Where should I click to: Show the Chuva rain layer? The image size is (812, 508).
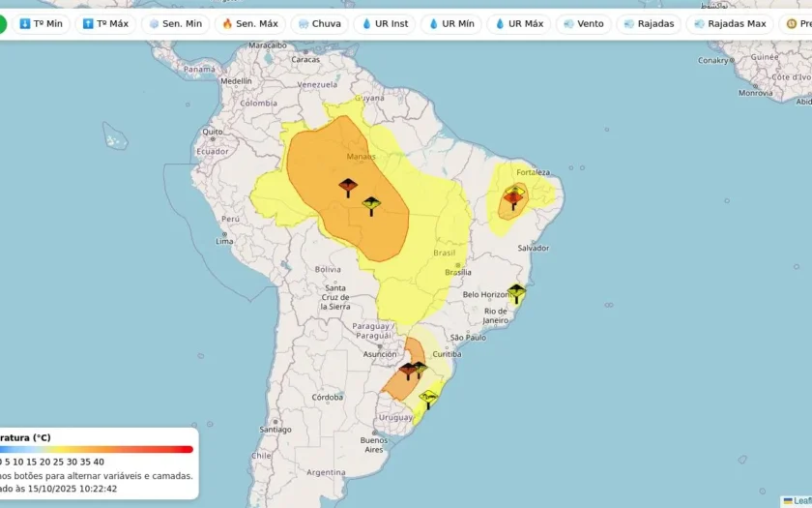point(320,24)
